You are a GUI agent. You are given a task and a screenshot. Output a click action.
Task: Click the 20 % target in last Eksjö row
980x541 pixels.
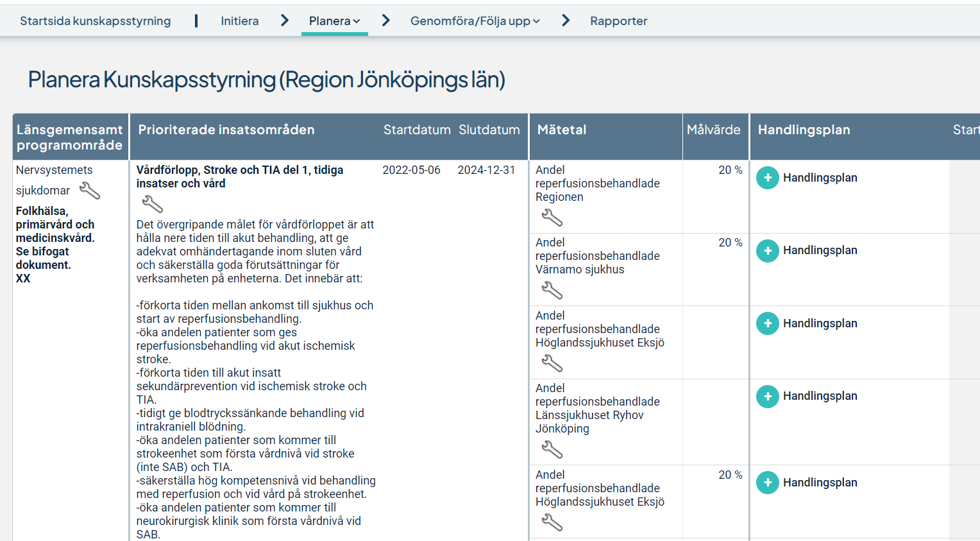[731, 475]
